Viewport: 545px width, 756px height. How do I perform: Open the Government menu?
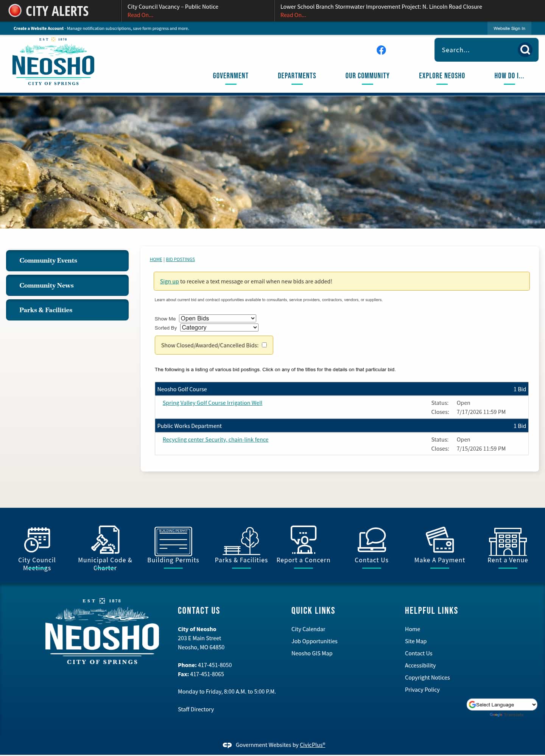pyautogui.click(x=230, y=76)
